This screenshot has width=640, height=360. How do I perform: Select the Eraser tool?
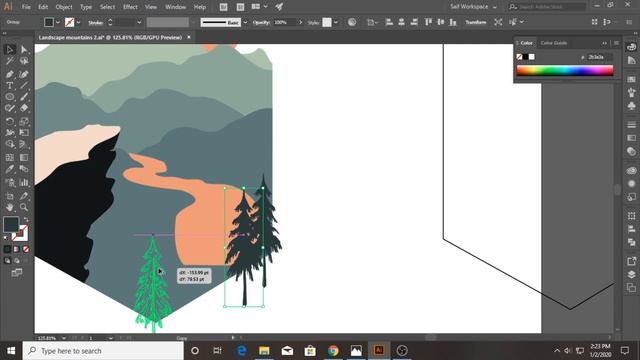[x=24, y=108]
